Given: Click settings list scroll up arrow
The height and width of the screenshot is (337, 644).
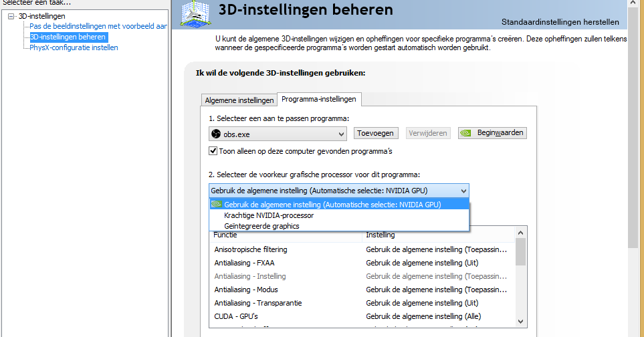Looking at the screenshot, I should (521, 233).
